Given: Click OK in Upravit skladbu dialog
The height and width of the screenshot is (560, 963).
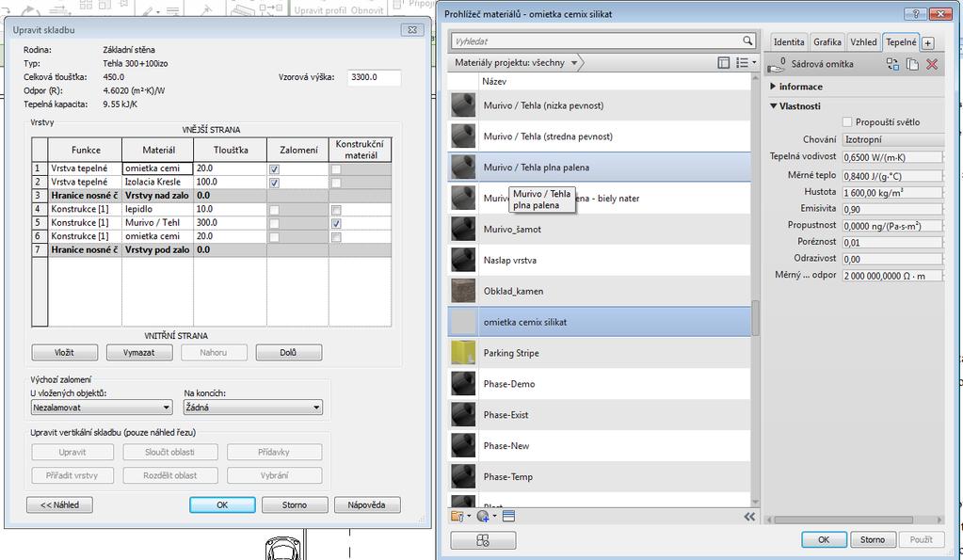Looking at the screenshot, I should (x=222, y=504).
